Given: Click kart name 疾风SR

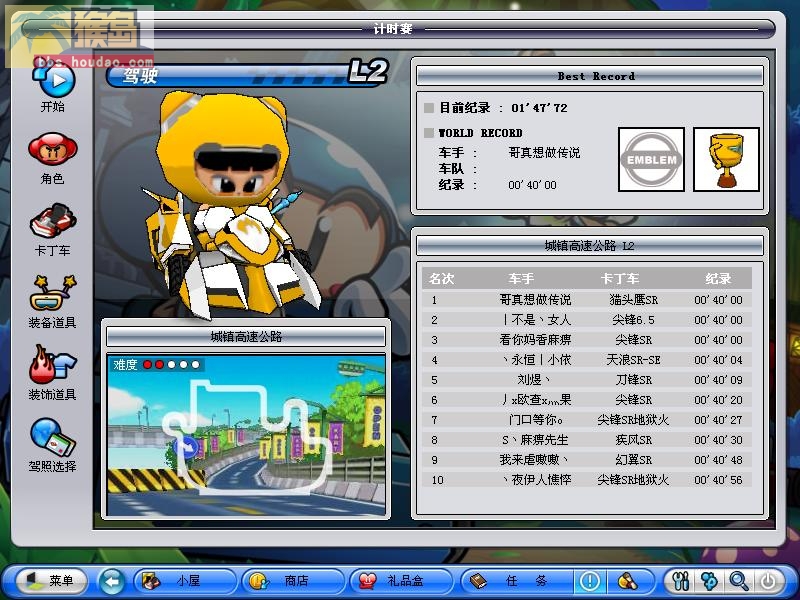Looking at the screenshot, I should [633, 440].
